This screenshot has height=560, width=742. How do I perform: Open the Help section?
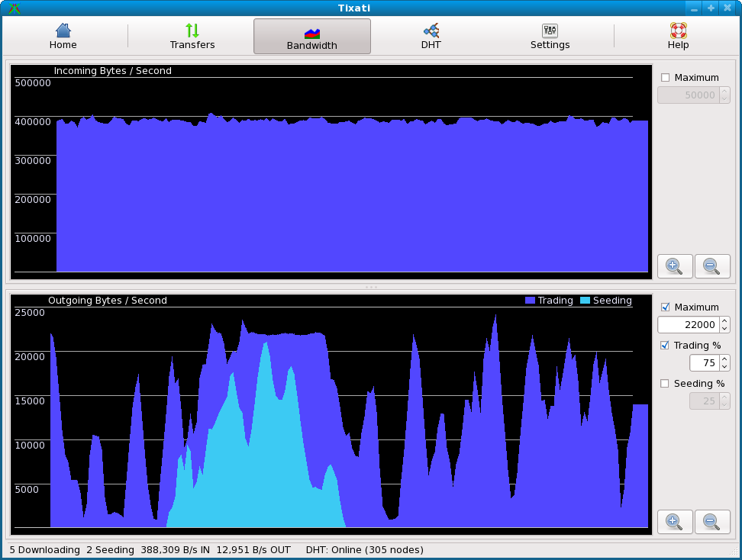tap(678, 37)
